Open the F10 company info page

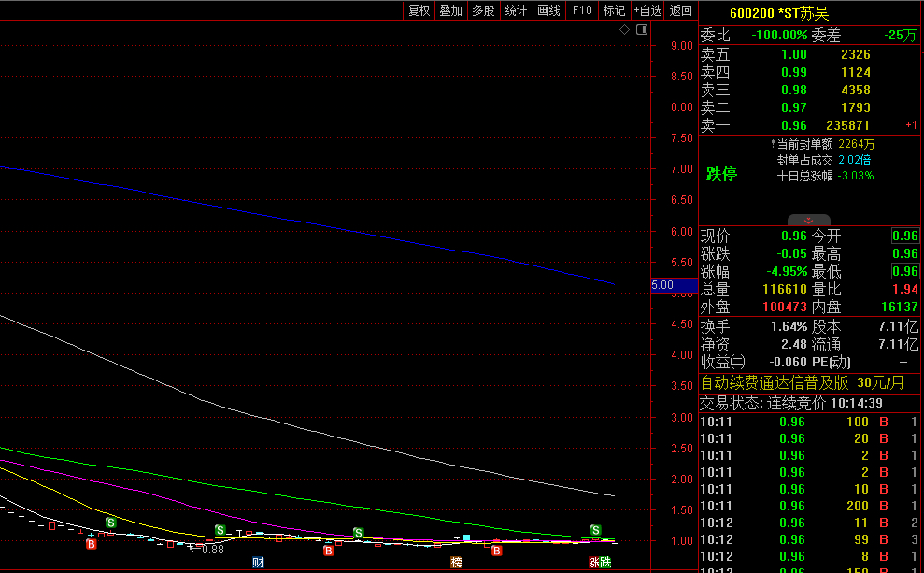point(582,10)
